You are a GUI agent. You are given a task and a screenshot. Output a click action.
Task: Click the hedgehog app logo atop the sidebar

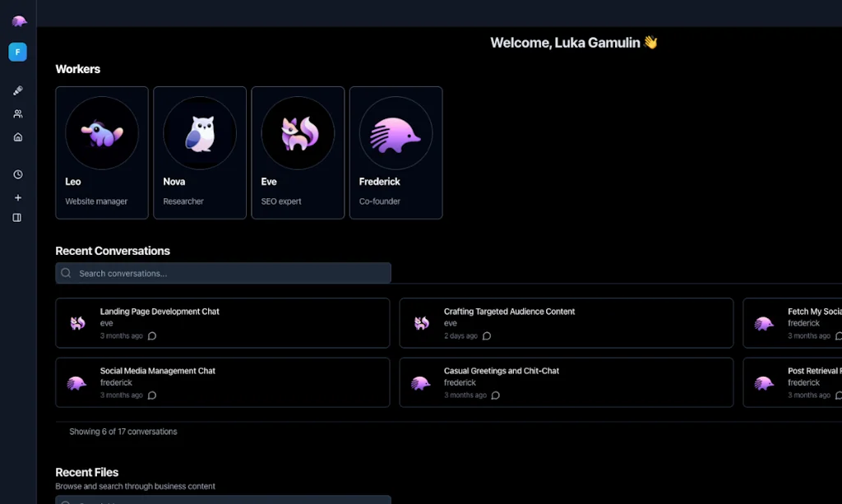click(17, 20)
